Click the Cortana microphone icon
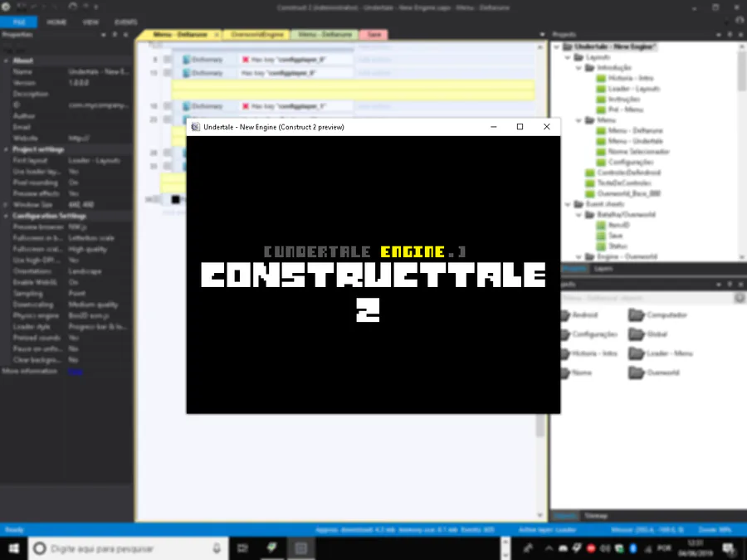Screen dimensions: 747x560 pyautogui.click(x=217, y=548)
